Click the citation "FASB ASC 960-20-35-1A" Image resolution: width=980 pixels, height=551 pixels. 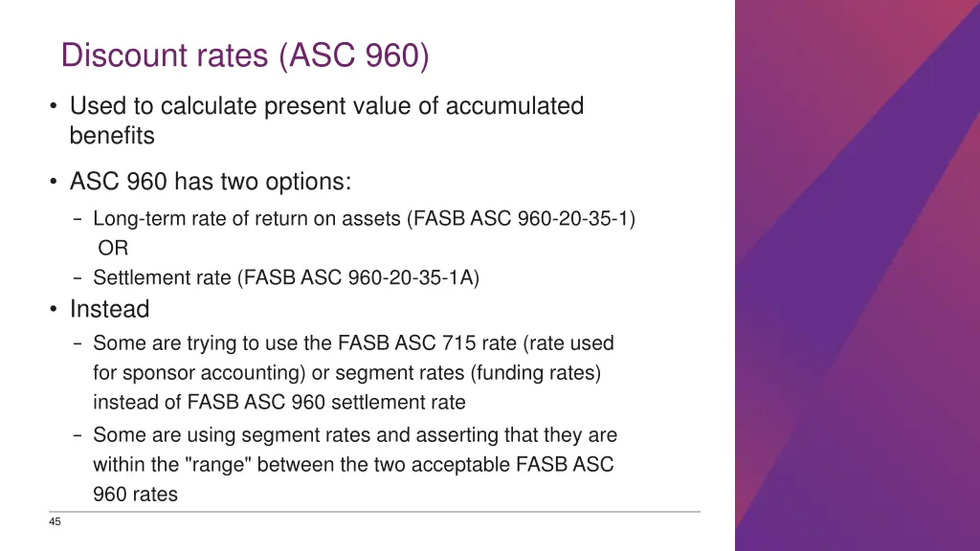361,278
